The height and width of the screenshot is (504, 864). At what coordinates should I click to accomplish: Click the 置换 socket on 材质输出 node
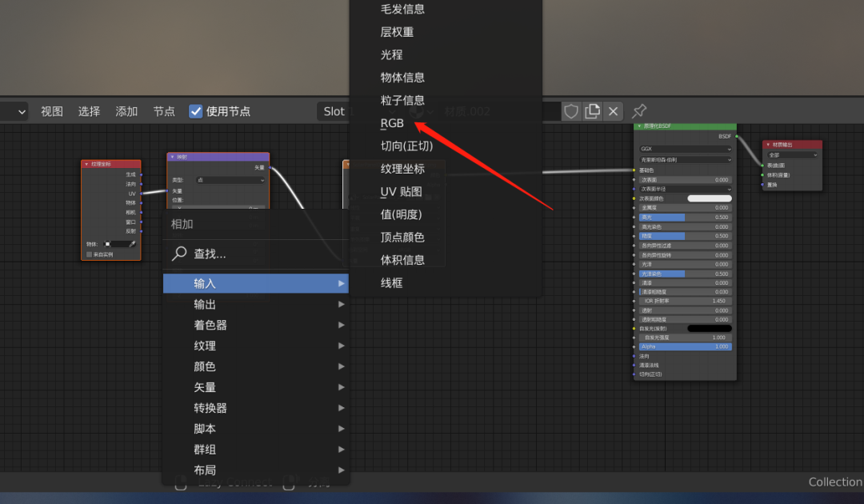762,185
